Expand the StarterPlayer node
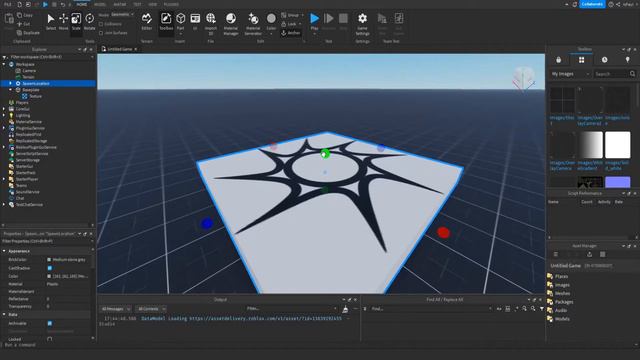This screenshot has height=360, width=640. click(x=4, y=179)
